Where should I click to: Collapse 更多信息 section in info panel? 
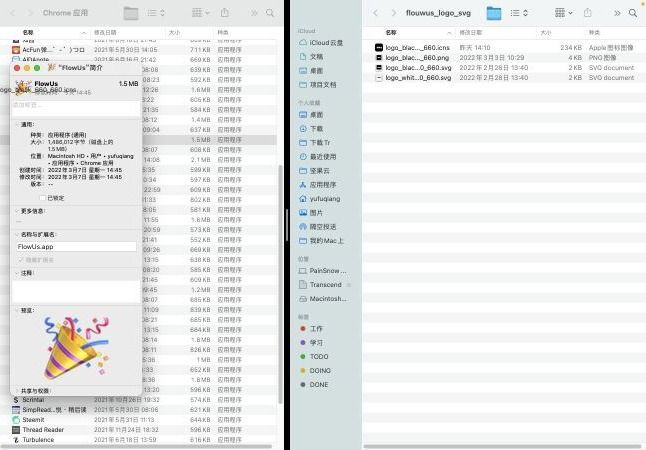click(x=17, y=211)
